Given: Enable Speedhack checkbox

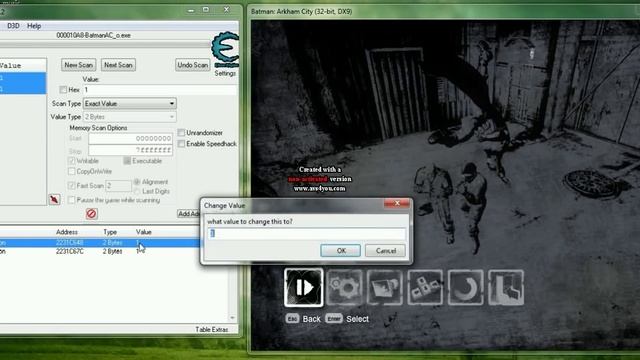Looking at the screenshot, I should coord(181,144).
